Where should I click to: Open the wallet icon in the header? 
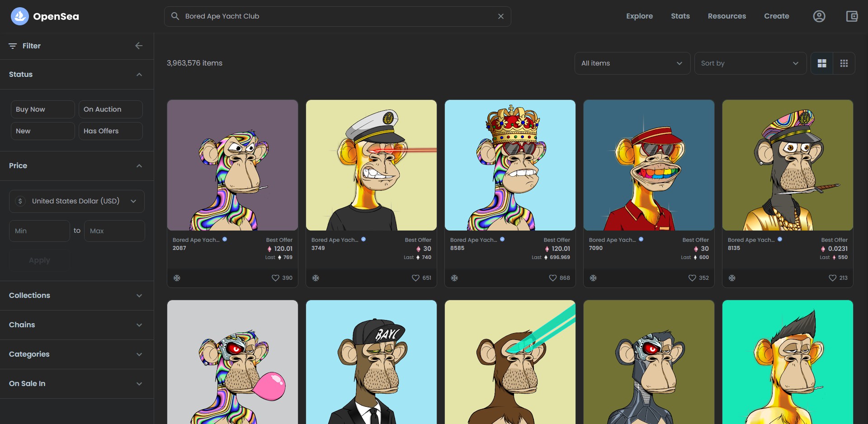click(x=852, y=16)
